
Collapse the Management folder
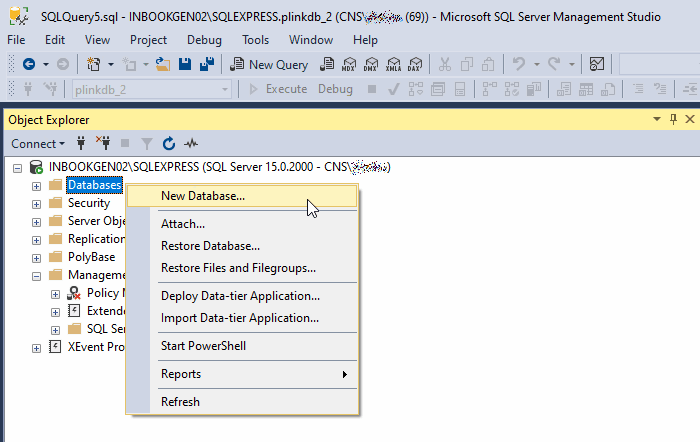pyautogui.click(x=36, y=276)
